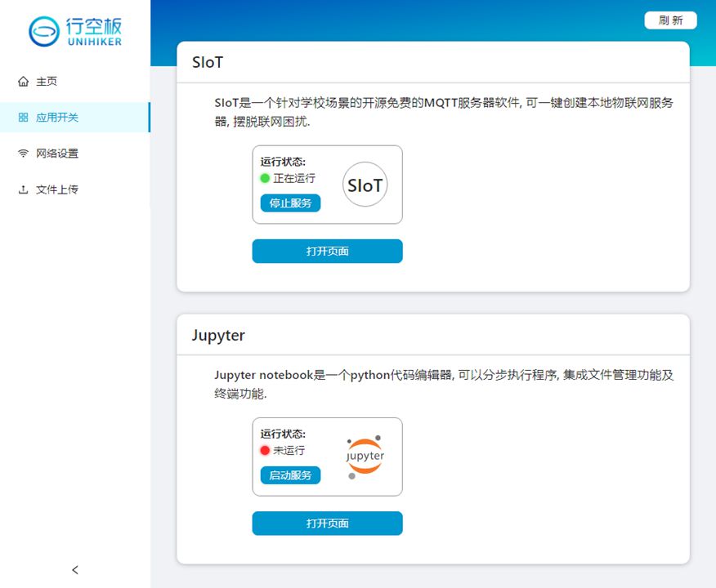The width and height of the screenshot is (716, 588).
Task: Stop SIoT with 停止服务 button
Action: pos(290,203)
